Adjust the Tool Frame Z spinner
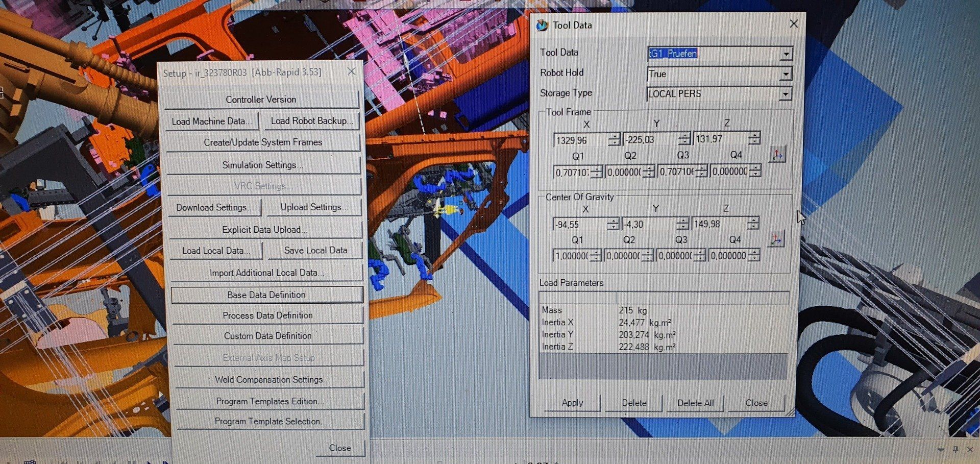 (754, 138)
